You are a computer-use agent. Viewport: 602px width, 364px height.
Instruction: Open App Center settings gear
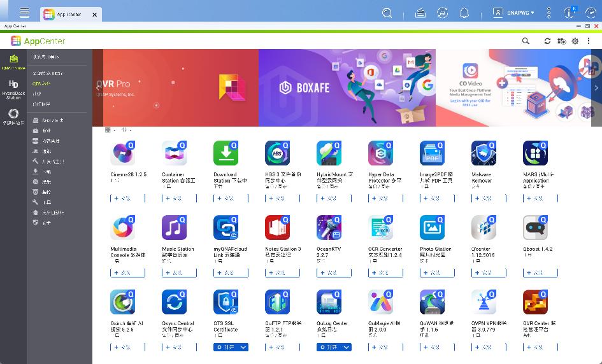575,41
